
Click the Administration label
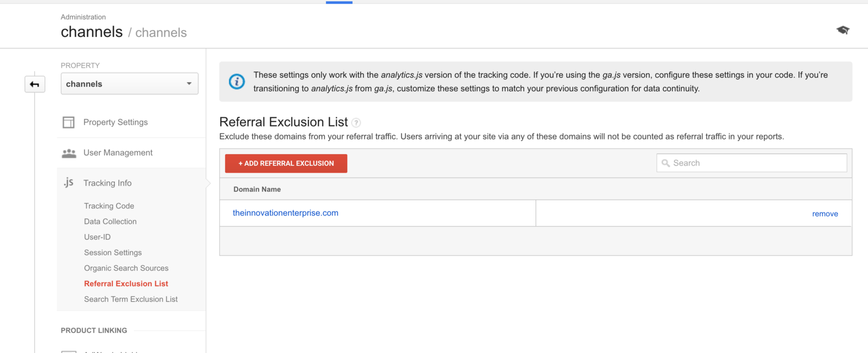[83, 17]
